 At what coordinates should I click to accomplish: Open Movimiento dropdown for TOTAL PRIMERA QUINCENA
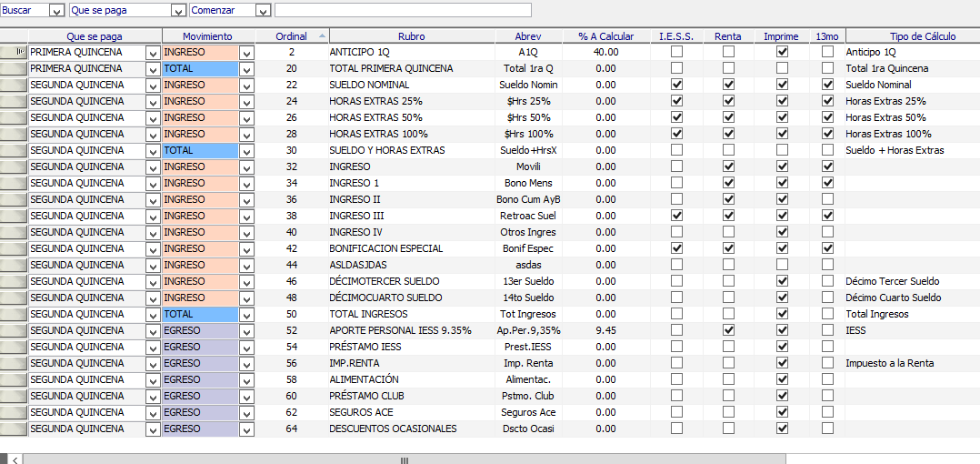pyautogui.click(x=246, y=69)
